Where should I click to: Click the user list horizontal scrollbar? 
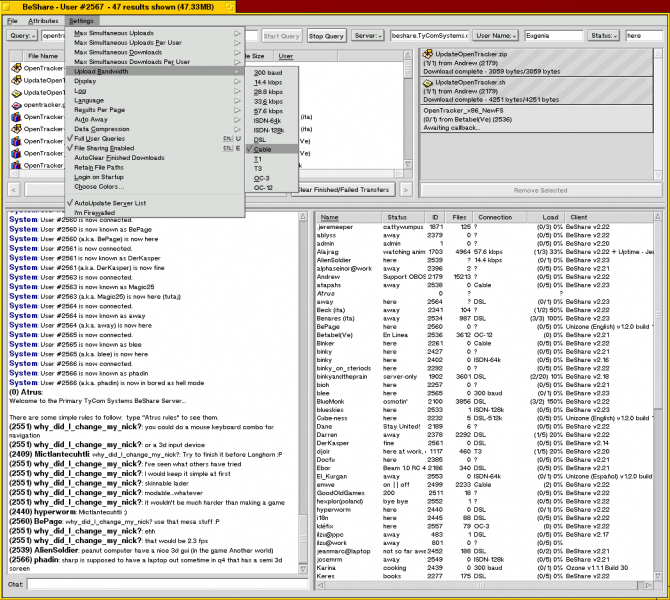coord(485,585)
